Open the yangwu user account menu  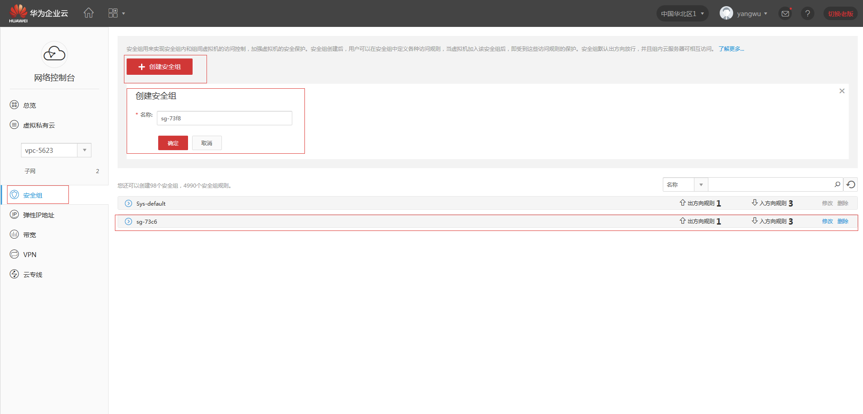(744, 14)
